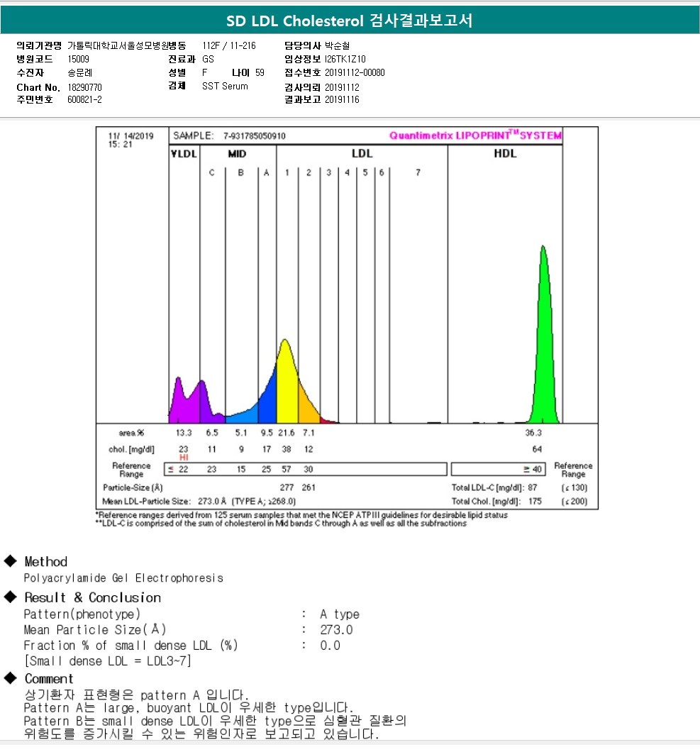Image resolution: width=700 pixels, height=752 pixels.
Task: Click the Mean Particle Size value 273.0
Action: click(x=336, y=630)
